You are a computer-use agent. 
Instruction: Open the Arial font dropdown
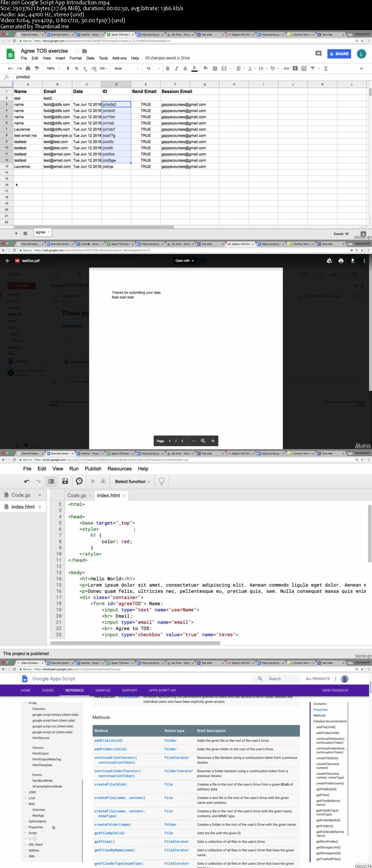(126, 68)
